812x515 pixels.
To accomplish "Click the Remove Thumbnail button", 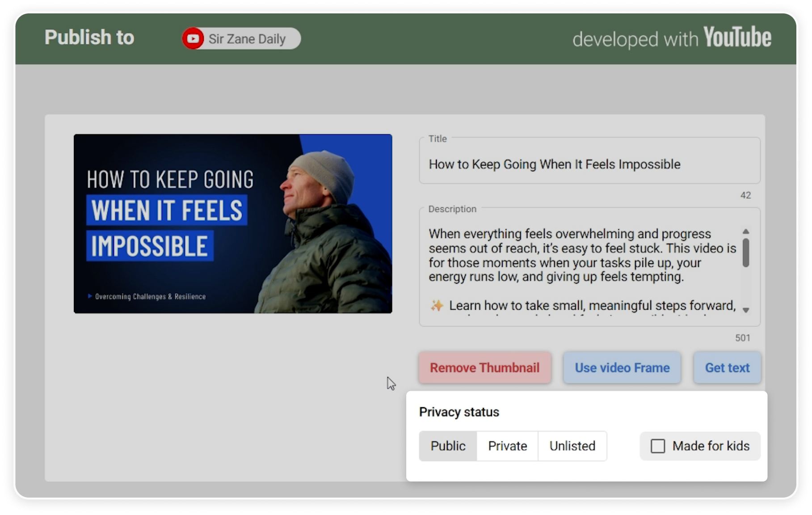I will [484, 368].
